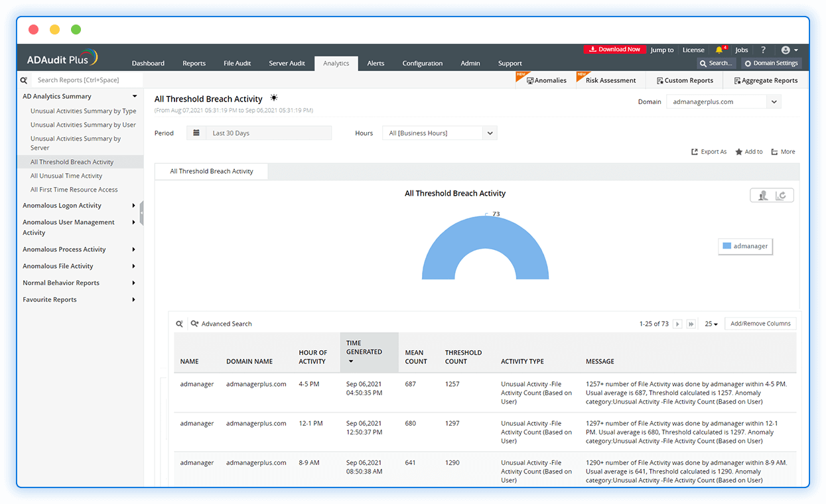This screenshot has height=504, width=826.
Task: Click the Search Reports input field
Action: [x=83, y=80]
